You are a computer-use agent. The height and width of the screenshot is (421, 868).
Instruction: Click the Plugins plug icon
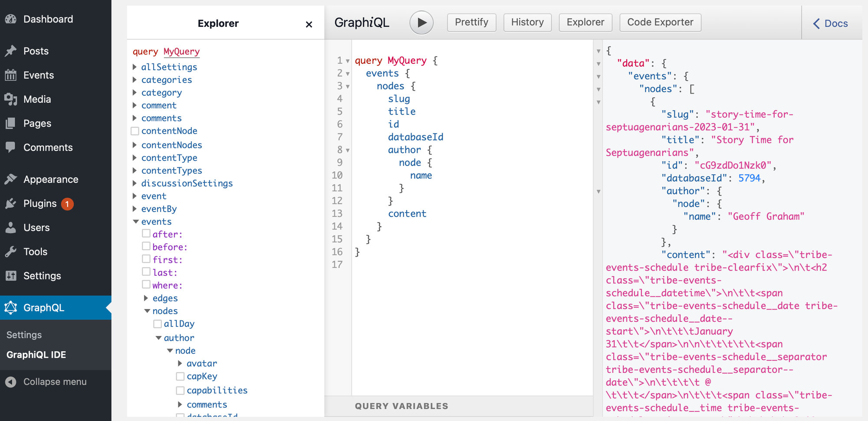click(11, 204)
